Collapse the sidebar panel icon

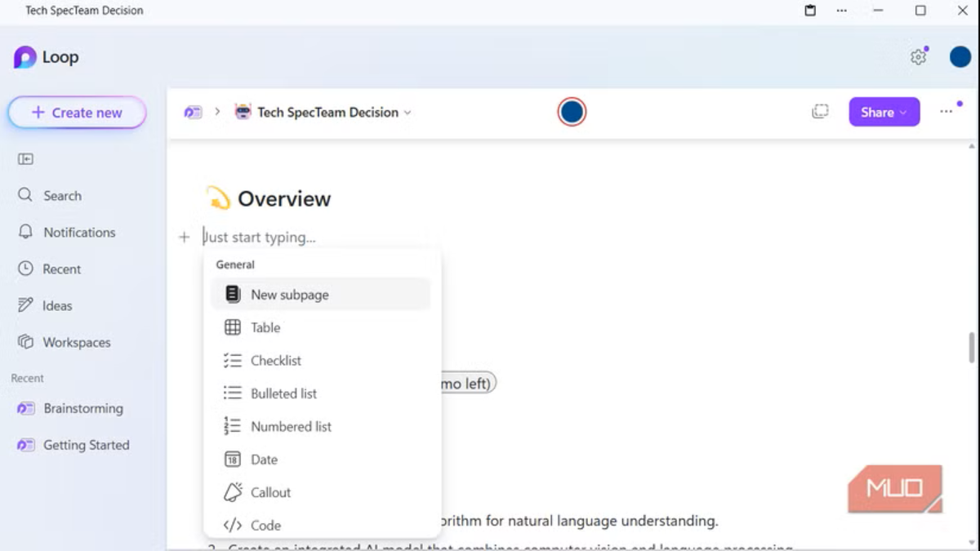pyautogui.click(x=25, y=159)
